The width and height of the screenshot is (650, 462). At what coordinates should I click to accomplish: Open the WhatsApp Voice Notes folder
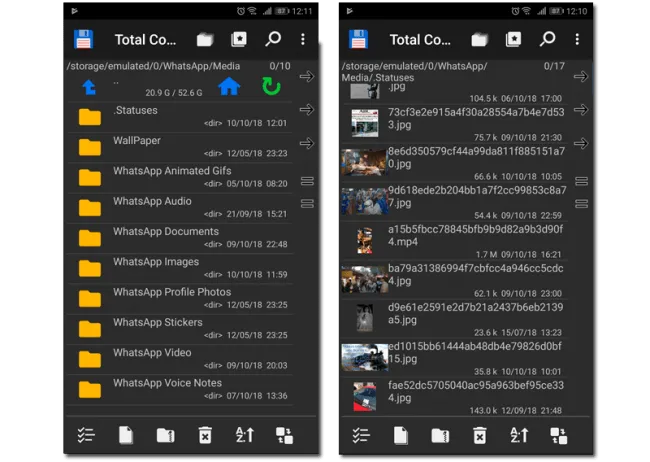[180, 389]
